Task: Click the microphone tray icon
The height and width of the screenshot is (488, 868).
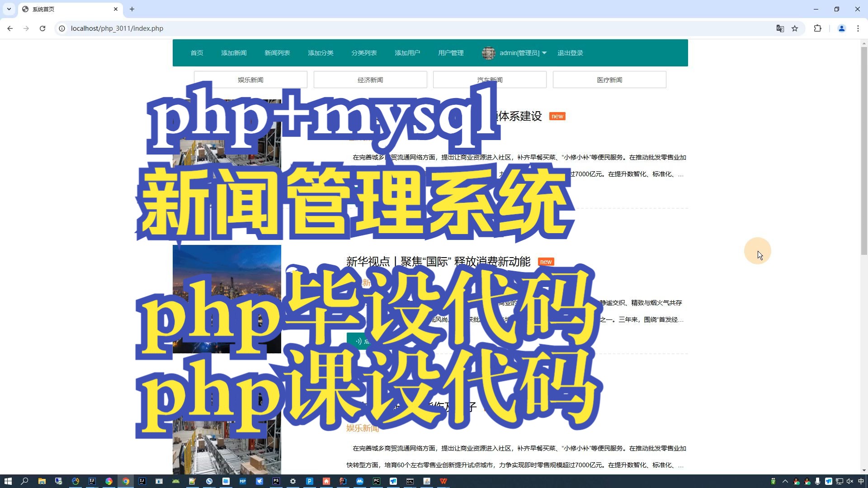Action: point(818,481)
